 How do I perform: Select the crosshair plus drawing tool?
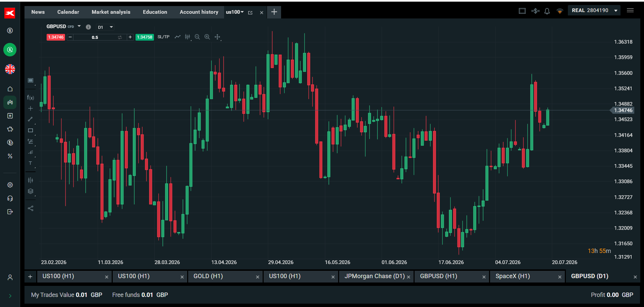[x=31, y=108]
